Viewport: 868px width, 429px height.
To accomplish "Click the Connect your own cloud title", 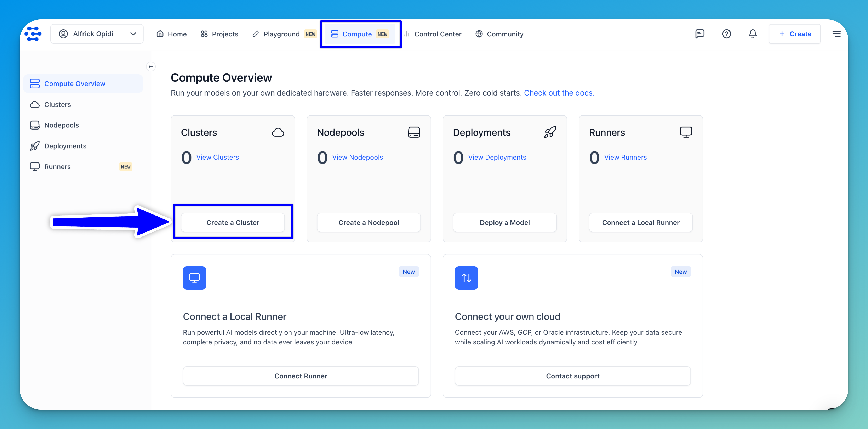I will pyautogui.click(x=507, y=317).
